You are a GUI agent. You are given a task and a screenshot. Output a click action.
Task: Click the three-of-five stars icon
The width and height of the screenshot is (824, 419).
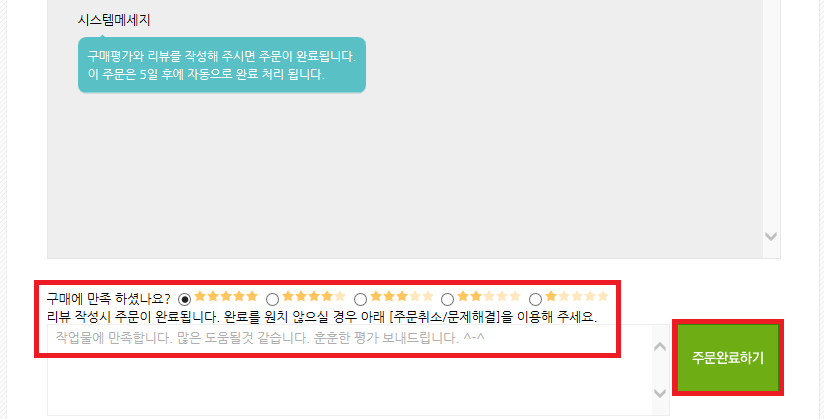point(401,296)
